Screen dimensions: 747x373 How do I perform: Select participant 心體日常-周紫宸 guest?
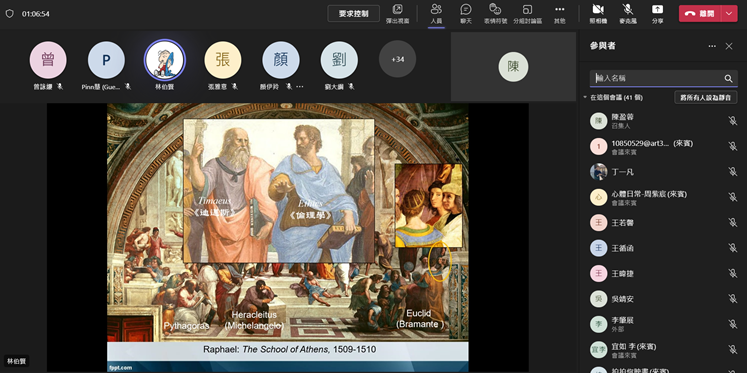coord(662,197)
